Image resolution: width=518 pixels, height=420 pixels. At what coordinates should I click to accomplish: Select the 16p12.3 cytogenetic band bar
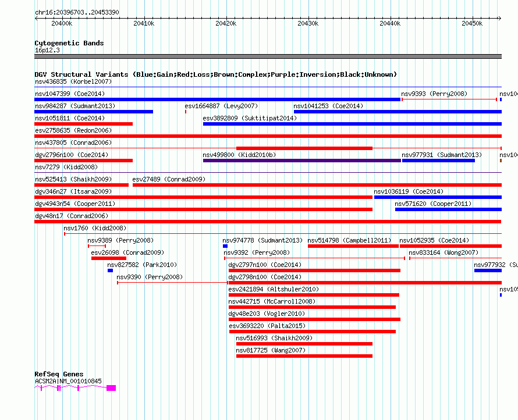point(268,56)
